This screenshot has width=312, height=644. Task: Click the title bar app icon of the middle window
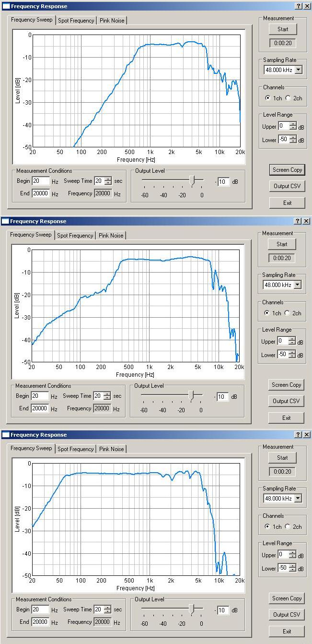point(5,221)
